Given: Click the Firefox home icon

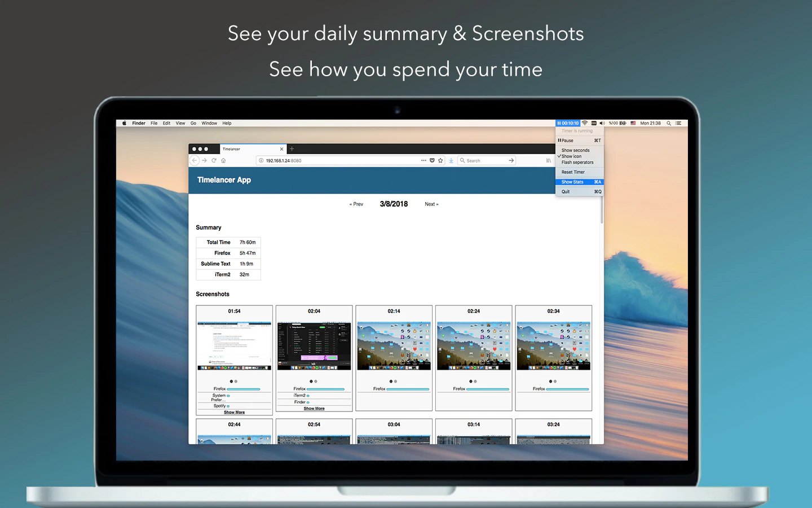Looking at the screenshot, I should tap(223, 160).
